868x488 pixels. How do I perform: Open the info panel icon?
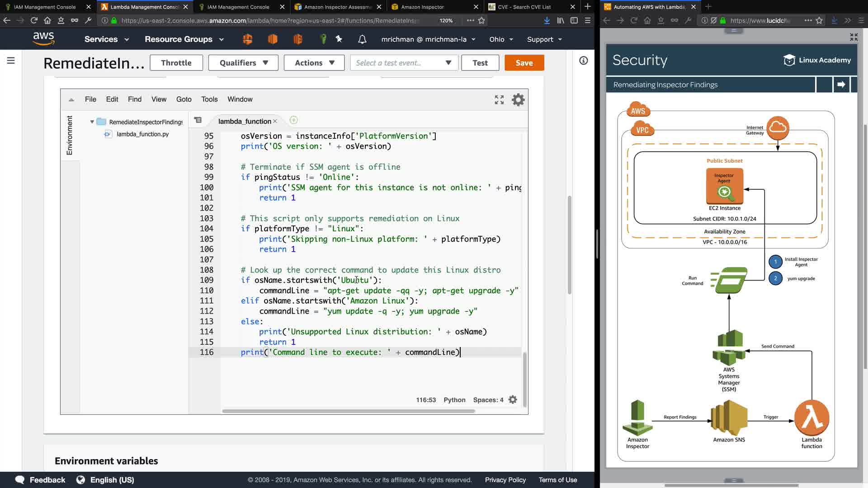coord(584,61)
